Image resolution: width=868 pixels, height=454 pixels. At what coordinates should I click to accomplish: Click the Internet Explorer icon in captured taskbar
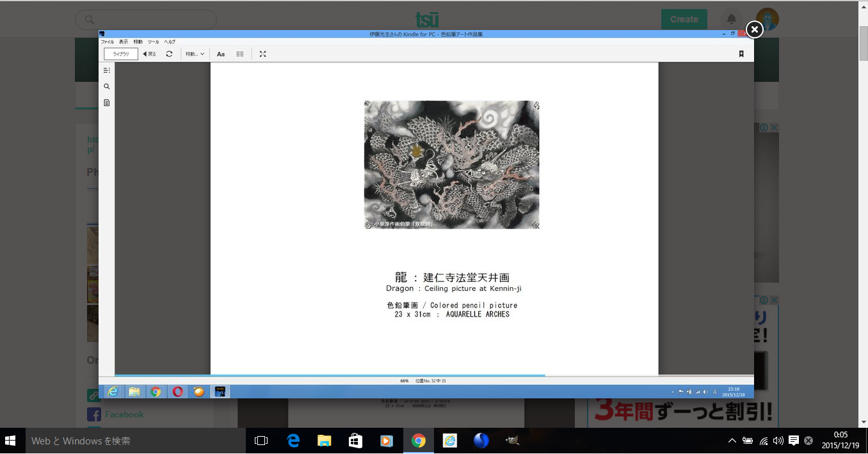[x=113, y=391]
